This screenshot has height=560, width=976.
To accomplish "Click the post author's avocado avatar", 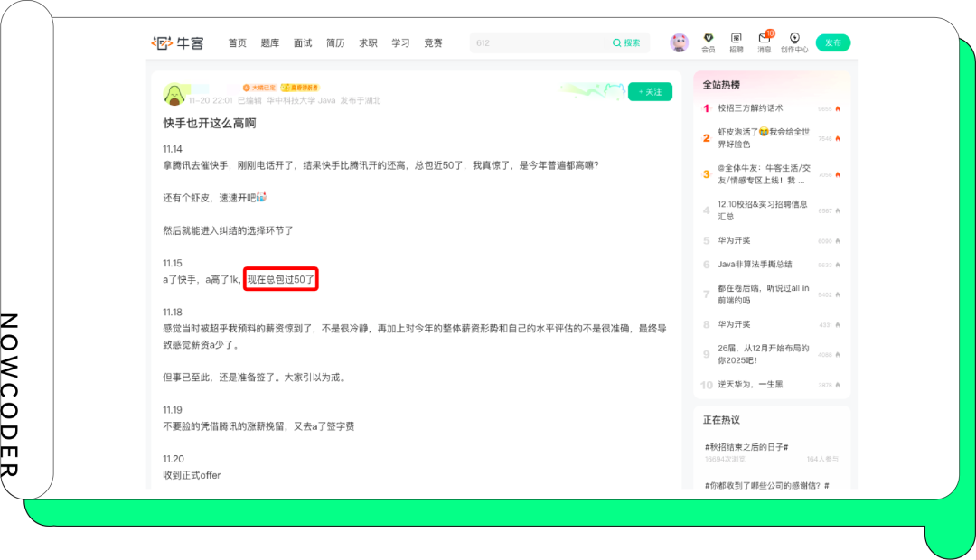I will [x=174, y=94].
